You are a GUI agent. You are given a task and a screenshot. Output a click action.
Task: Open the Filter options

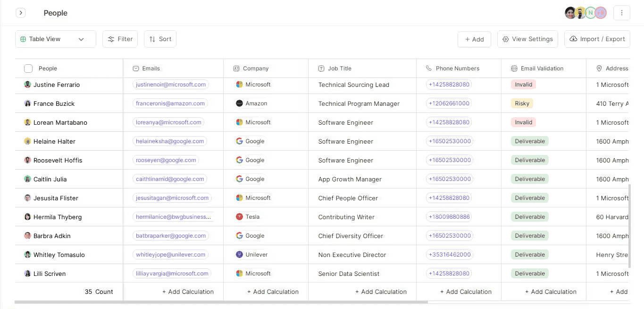tap(120, 39)
